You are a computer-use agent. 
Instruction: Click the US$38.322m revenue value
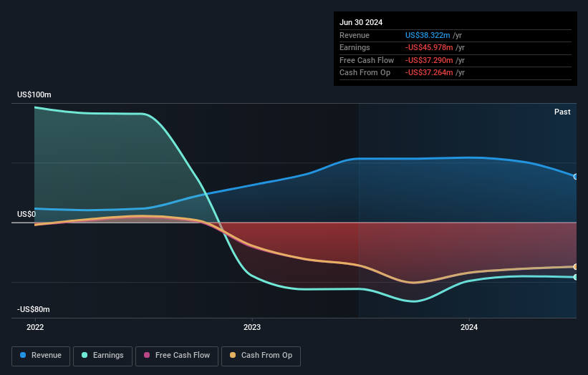pos(428,35)
